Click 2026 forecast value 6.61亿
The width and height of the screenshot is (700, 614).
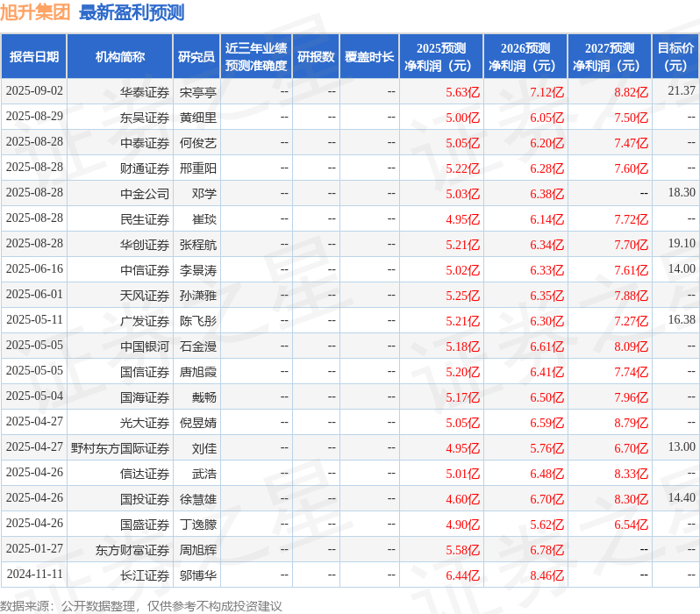tap(546, 347)
